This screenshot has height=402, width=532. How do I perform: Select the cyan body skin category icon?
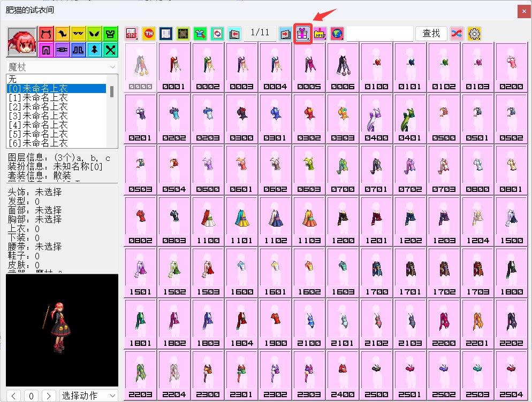click(x=94, y=50)
